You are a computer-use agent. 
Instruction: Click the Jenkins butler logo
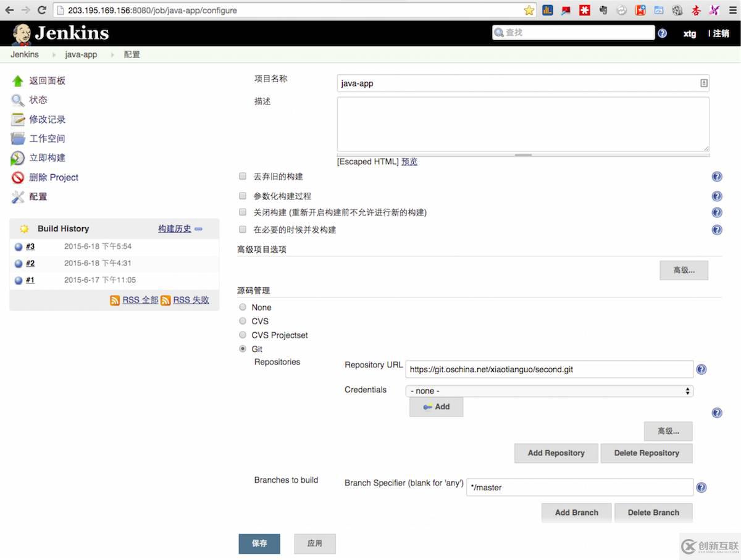tap(22, 34)
